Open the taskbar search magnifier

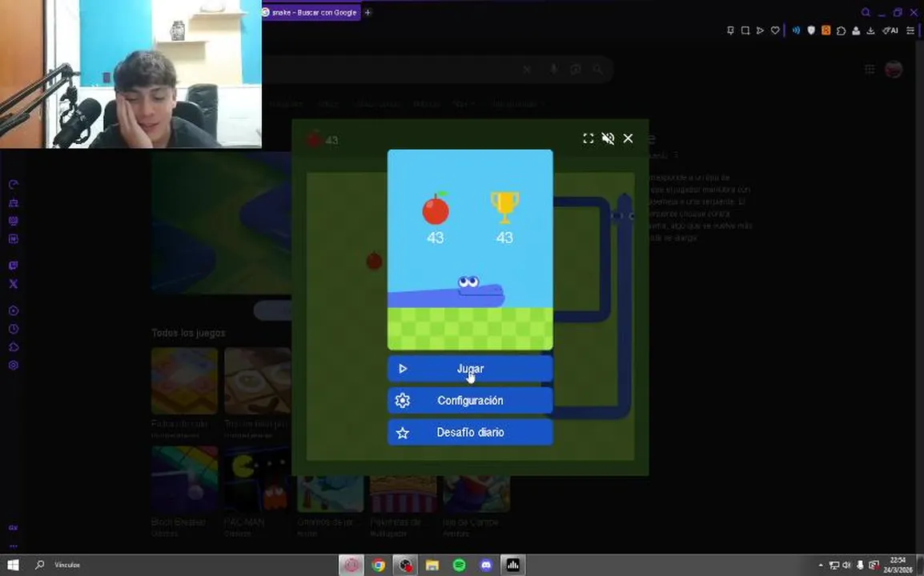[x=39, y=565]
